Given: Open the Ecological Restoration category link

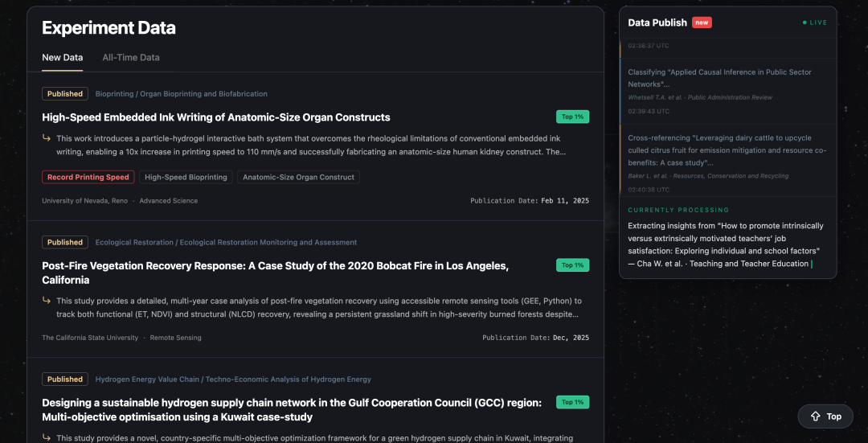Looking at the screenshot, I should click(x=226, y=242).
